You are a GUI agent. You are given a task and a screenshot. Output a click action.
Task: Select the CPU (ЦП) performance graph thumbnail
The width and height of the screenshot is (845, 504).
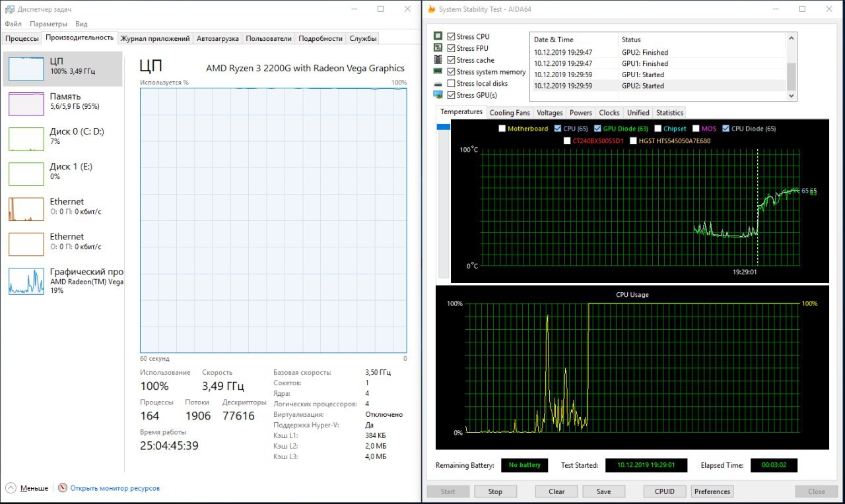(x=26, y=69)
